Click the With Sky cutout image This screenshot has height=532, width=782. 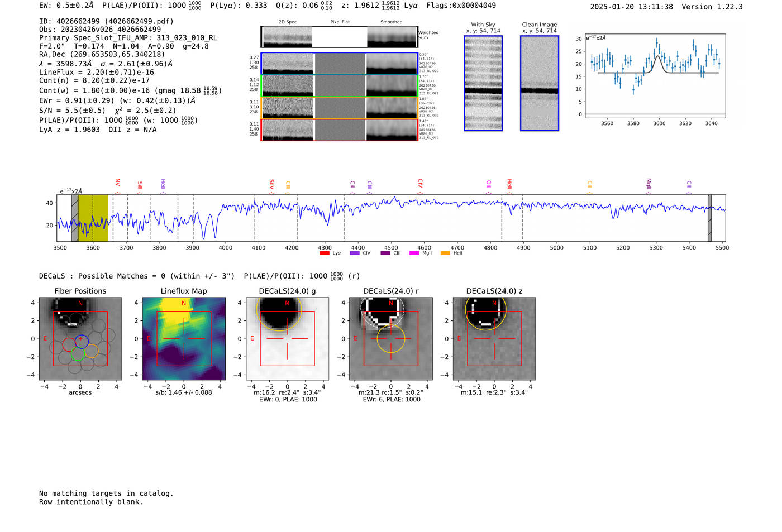(x=483, y=83)
